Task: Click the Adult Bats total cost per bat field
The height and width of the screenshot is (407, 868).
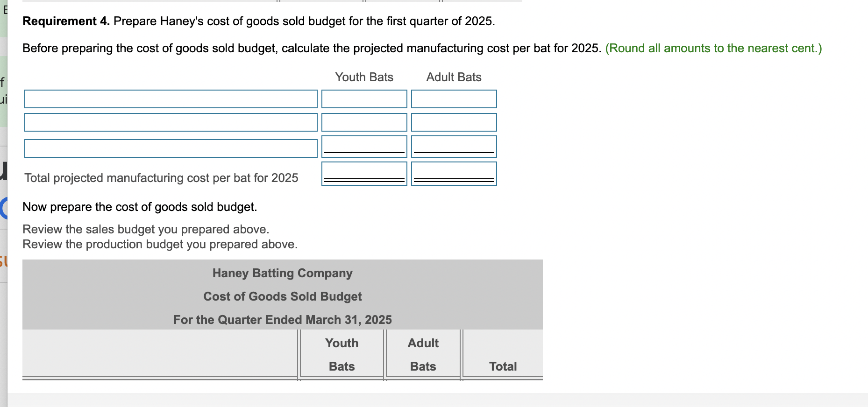Action: coord(453,173)
